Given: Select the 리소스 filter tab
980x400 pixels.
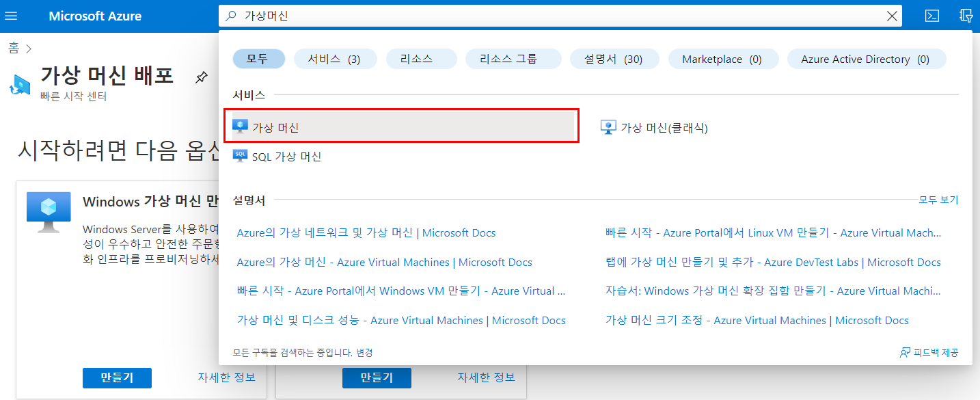Looking at the screenshot, I should 421,59.
